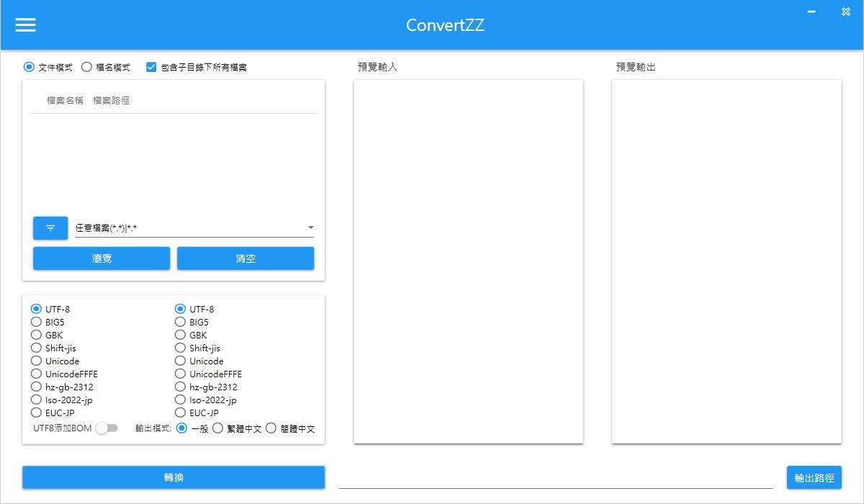The width and height of the screenshot is (864, 504).
Task: Click the 轉換 convert button
Action: pyautogui.click(x=174, y=477)
